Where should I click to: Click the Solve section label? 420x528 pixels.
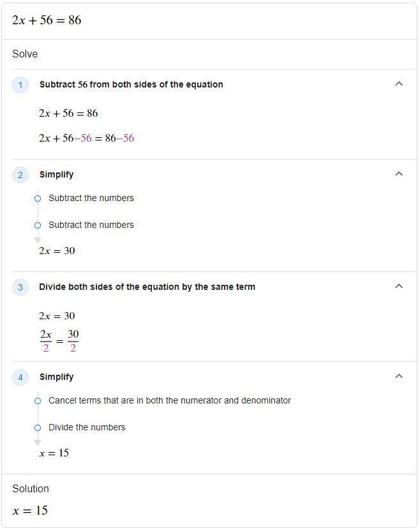[25, 54]
